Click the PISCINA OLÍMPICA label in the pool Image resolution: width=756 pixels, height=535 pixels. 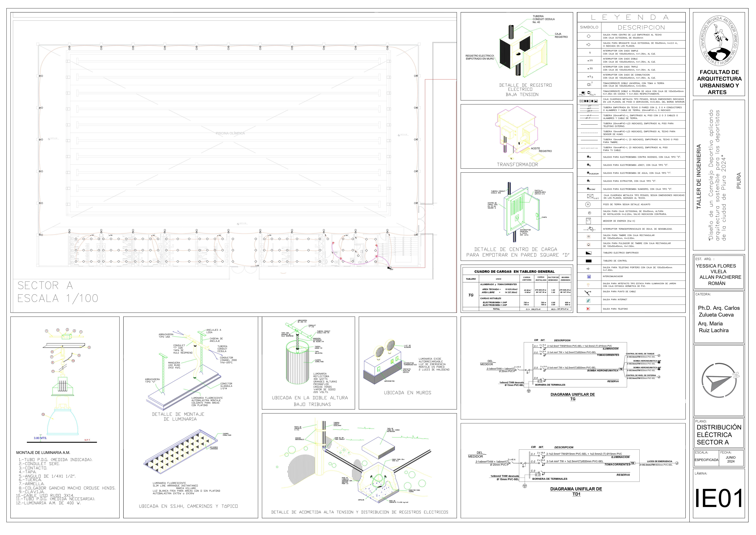click(230, 133)
